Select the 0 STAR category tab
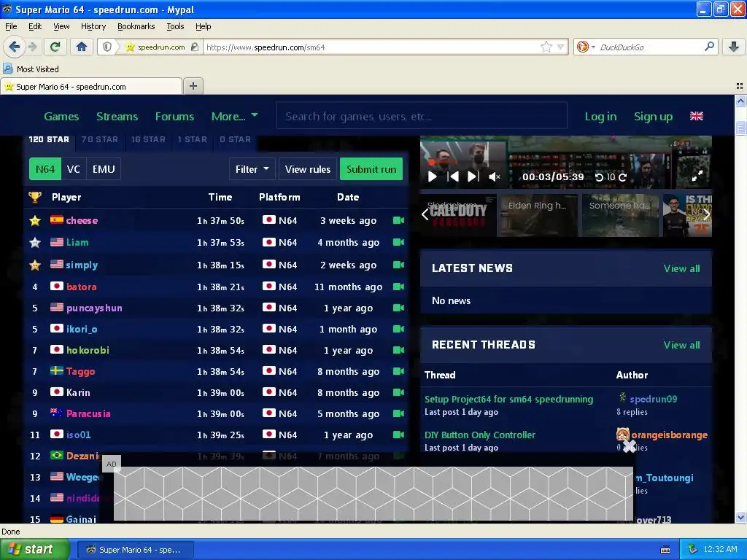Viewport: 747px width, 560px height. [235, 139]
